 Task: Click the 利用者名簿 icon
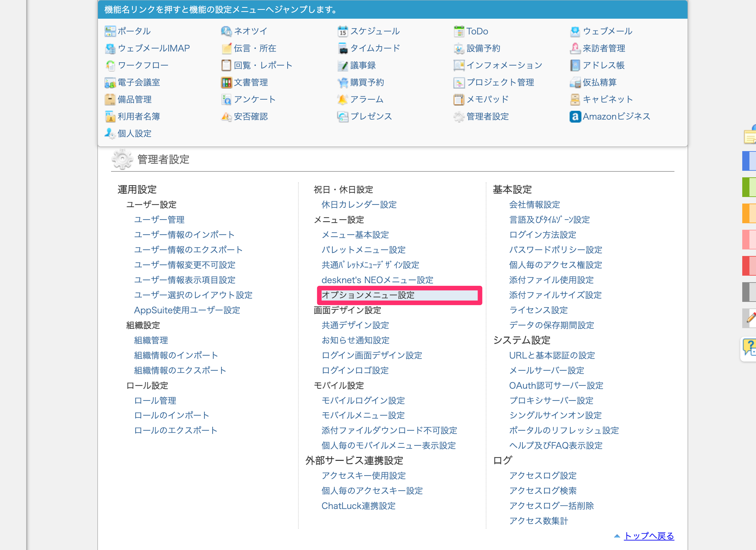(110, 116)
